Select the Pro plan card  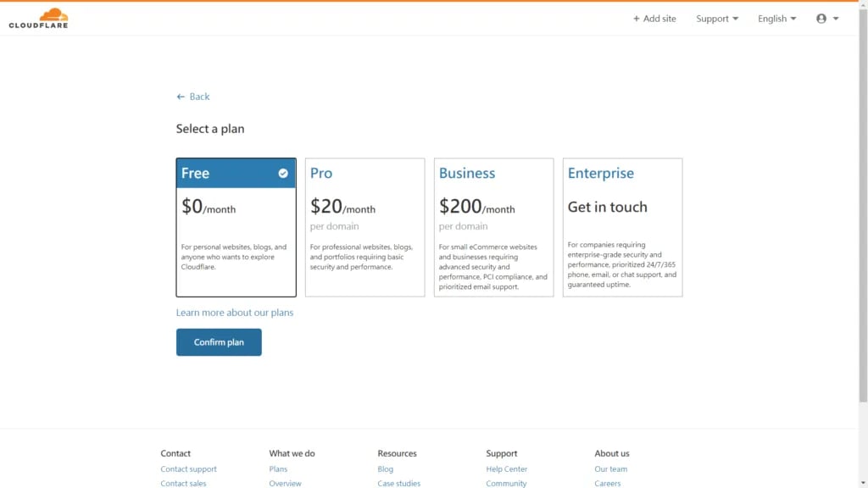364,227
